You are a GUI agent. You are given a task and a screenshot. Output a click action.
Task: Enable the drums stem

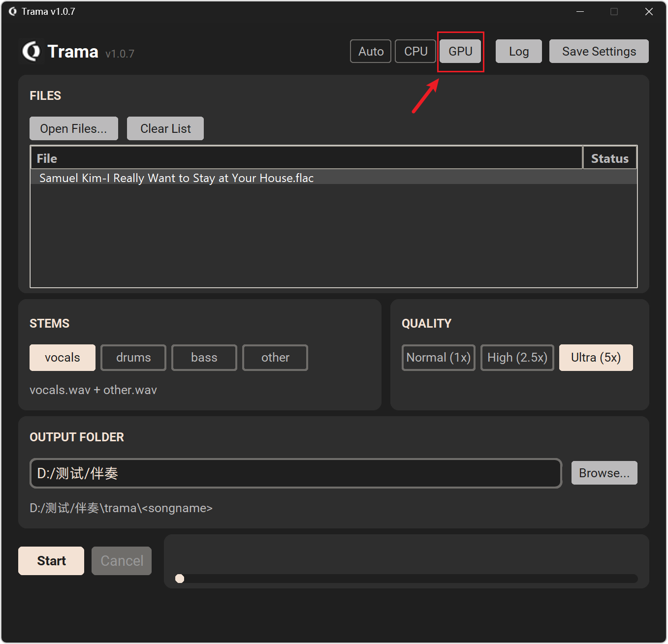pyautogui.click(x=133, y=358)
